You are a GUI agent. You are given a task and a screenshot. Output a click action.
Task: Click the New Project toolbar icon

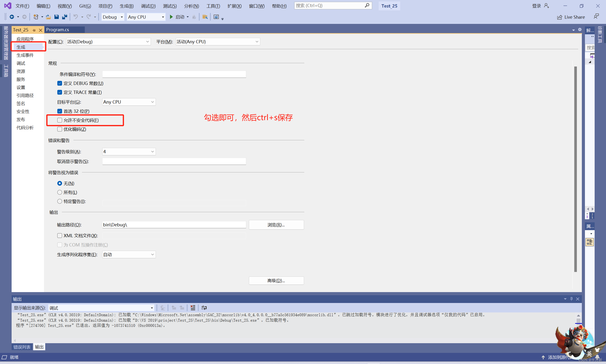point(36,17)
